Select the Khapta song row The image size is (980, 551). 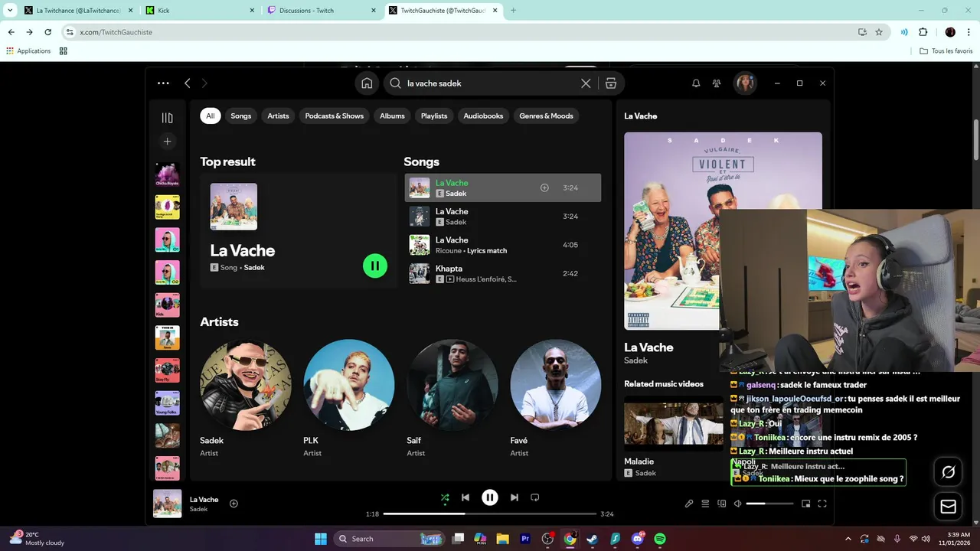[503, 273]
